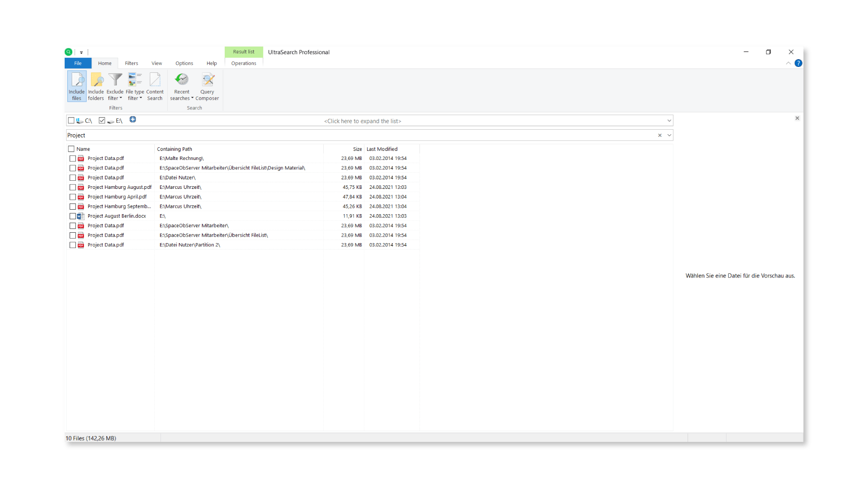868x488 pixels.
Task: Expand the drive list dropdown arrow
Action: point(669,121)
